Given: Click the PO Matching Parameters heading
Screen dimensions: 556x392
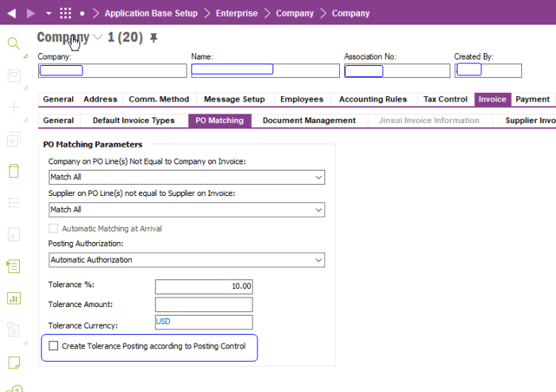Looking at the screenshot, I should point(93,144).
